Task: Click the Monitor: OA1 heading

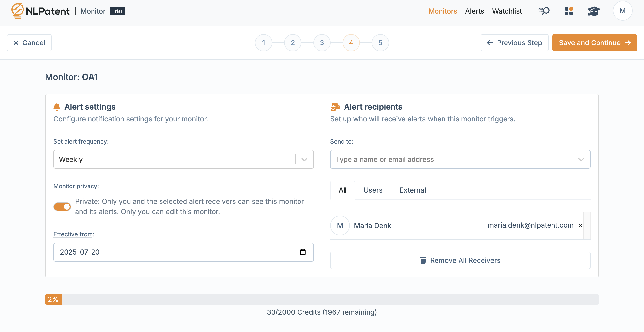Action: coord(71,77)
